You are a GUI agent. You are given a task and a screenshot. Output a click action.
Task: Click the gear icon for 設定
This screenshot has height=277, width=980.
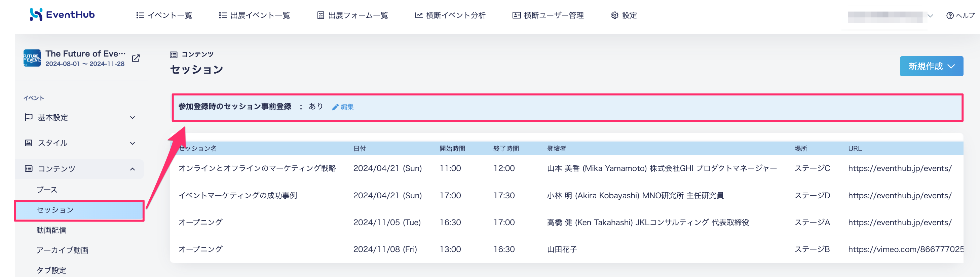[x=614, y=15]
